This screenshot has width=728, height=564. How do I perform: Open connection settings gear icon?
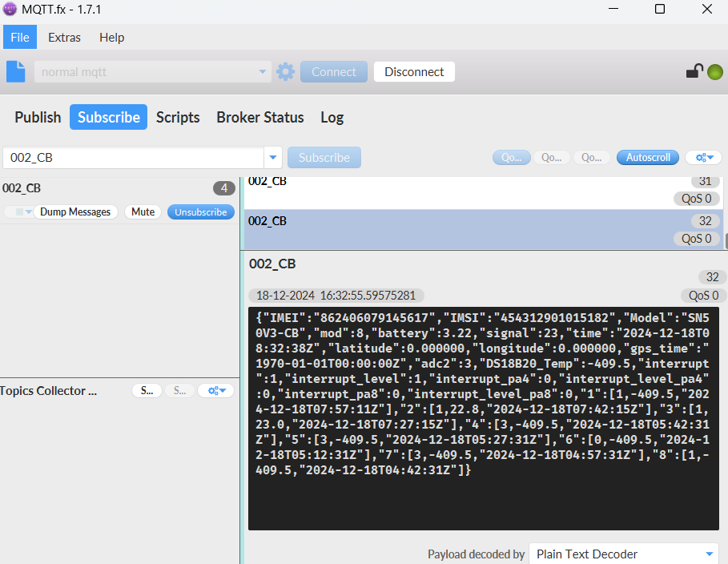point(286,71)
